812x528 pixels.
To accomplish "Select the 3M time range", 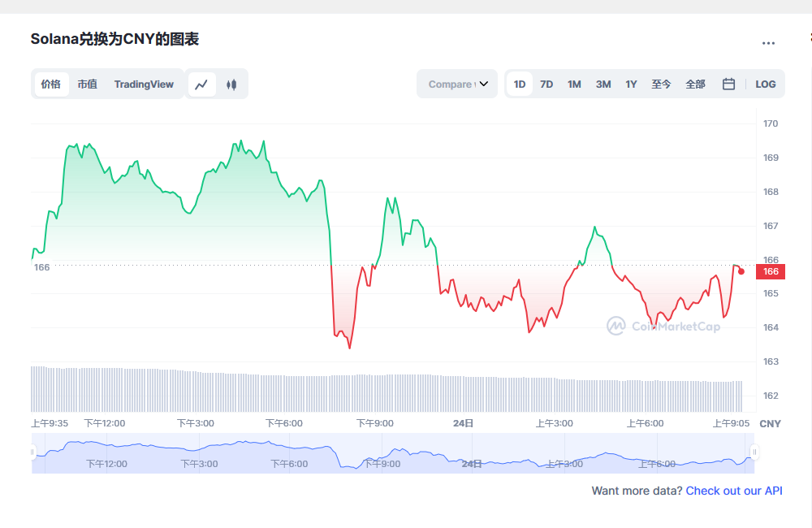I will coord(603,84).
